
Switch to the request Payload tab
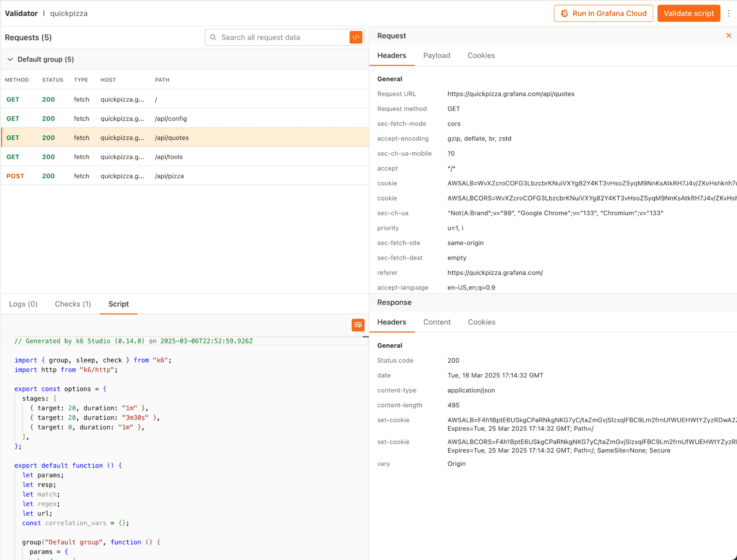tap(437, 55)
